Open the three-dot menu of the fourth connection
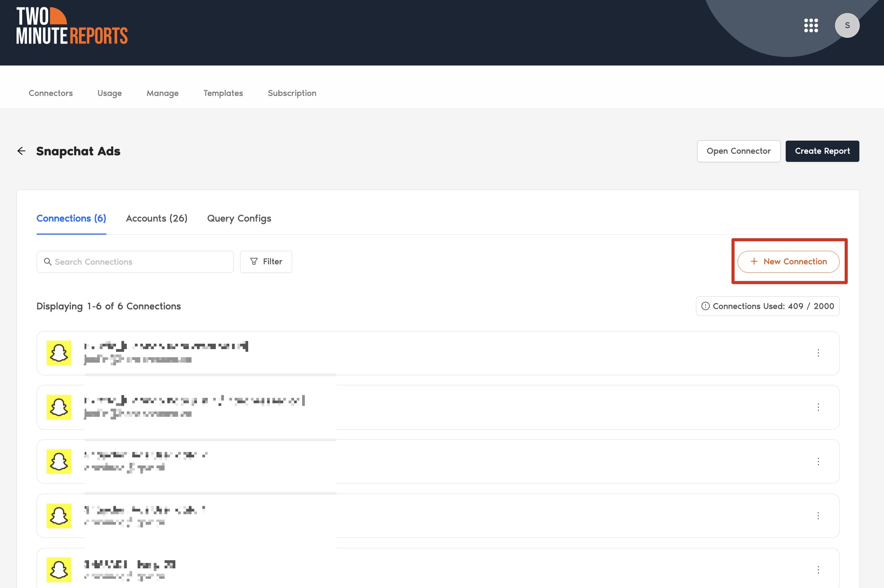Image resolution: width=884 pixels, height=588 pixels. (x=818, y=516)
